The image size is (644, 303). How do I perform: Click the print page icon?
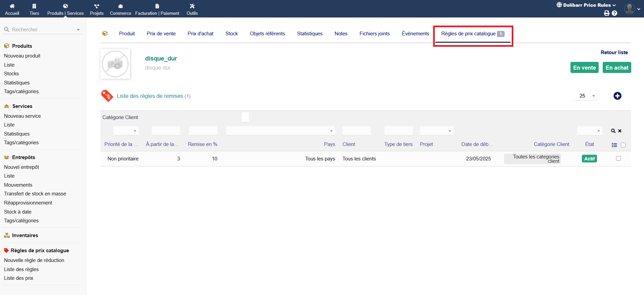point(606,13)
